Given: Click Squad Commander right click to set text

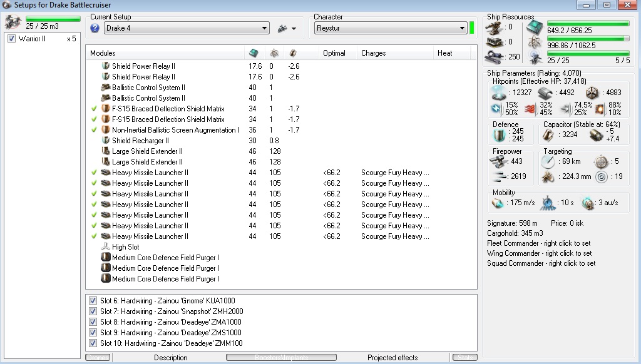Looking at the screenshot, I should point(541,263).
